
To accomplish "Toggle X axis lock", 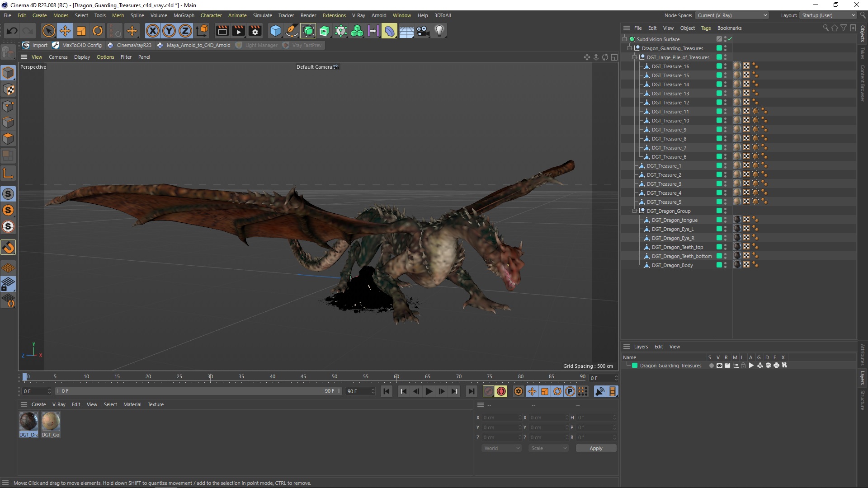I will [x=153, y=31].
